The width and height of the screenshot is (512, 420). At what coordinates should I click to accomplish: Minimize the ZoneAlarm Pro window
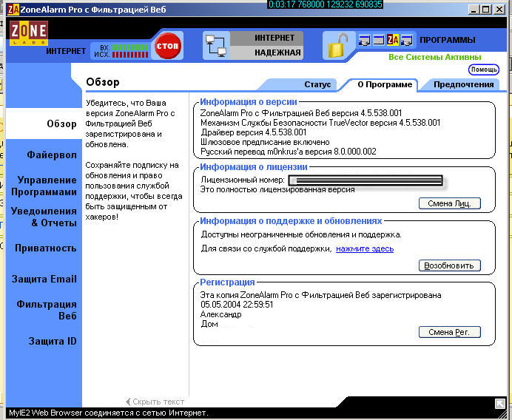(474, 10)
